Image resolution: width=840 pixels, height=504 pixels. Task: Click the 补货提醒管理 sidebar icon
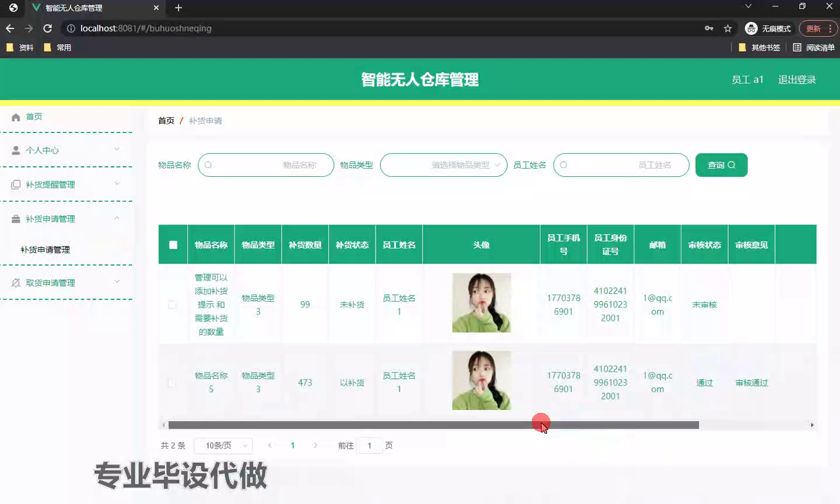(16, 184)
